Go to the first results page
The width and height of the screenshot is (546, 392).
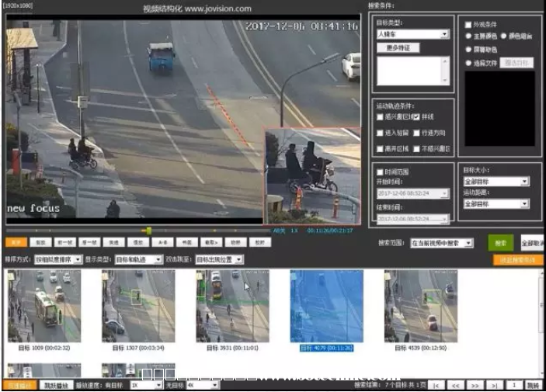pyautogui.click(x=437, y=385)
